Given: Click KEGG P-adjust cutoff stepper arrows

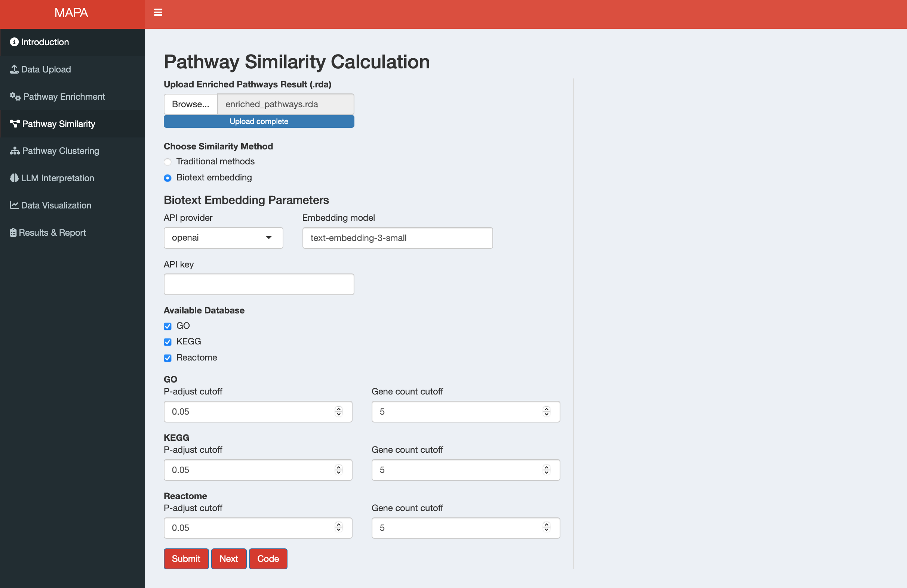Looking at the screenshot, I should tap(338, 470).
